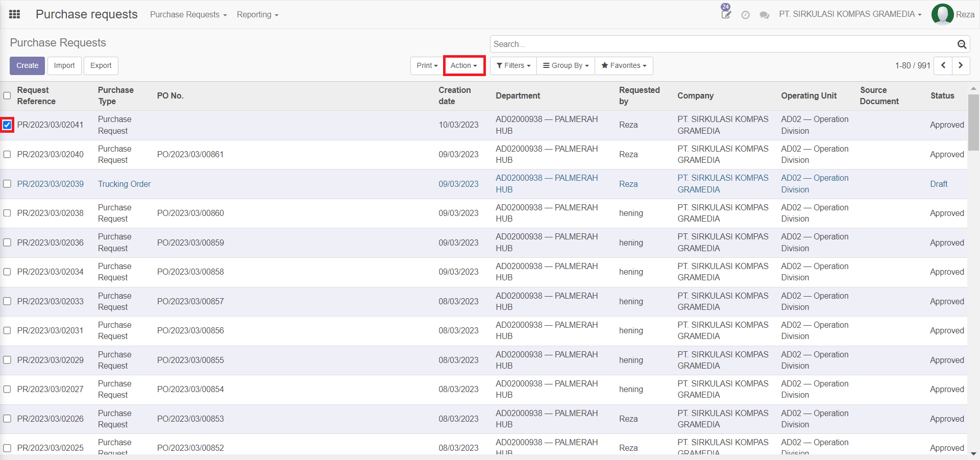Image resolution: width=980 pixels, height=460 pixels.
Task: Click the search magnifier icon
Action: (962, 44)
